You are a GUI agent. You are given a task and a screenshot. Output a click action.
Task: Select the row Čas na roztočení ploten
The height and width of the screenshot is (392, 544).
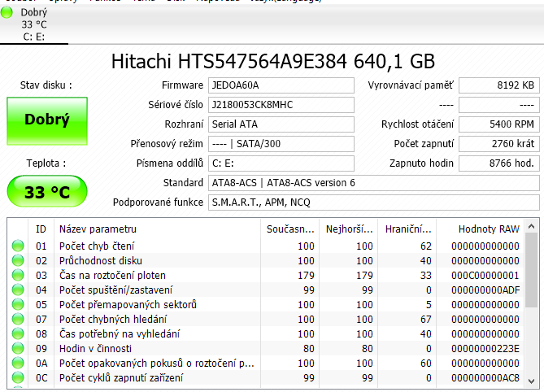tap(266, 275)
